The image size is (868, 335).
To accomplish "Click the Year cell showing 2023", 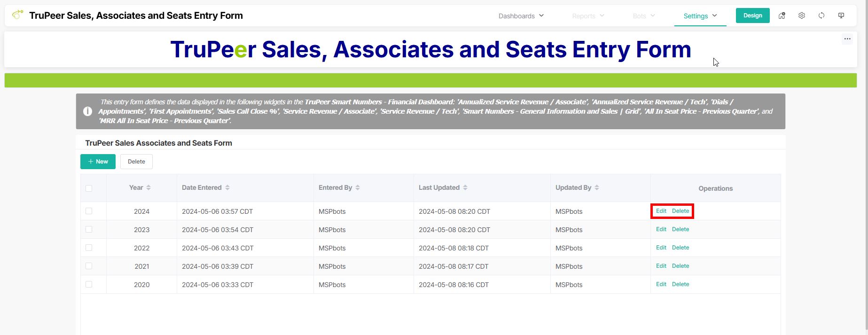I will (141, 230).
